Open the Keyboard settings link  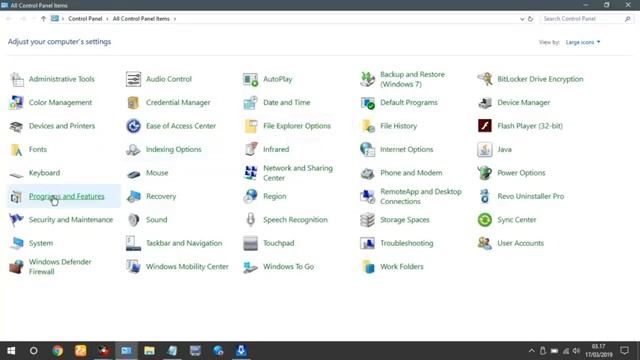(44, 173)
